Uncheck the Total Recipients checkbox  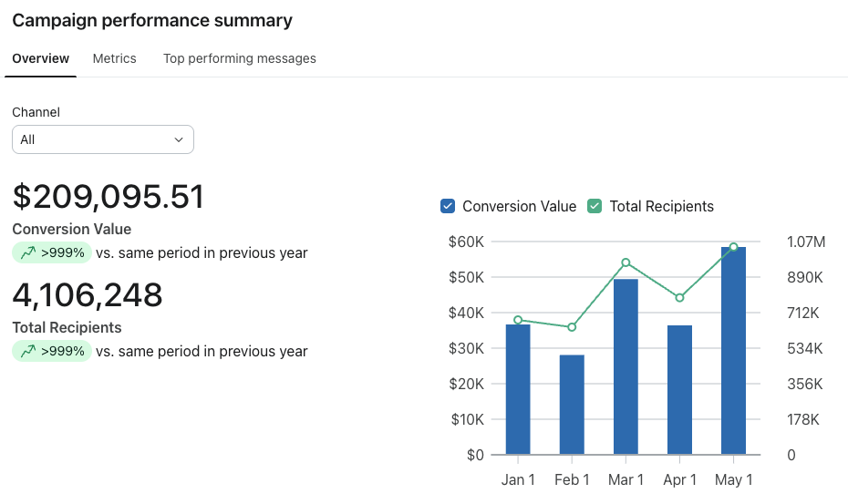click(595, 206)
